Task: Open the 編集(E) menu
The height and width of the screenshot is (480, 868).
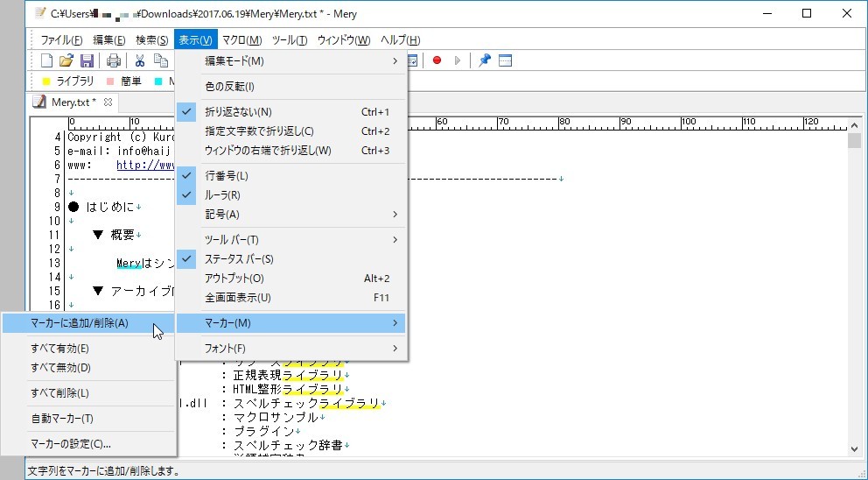Action: (109, 40)
